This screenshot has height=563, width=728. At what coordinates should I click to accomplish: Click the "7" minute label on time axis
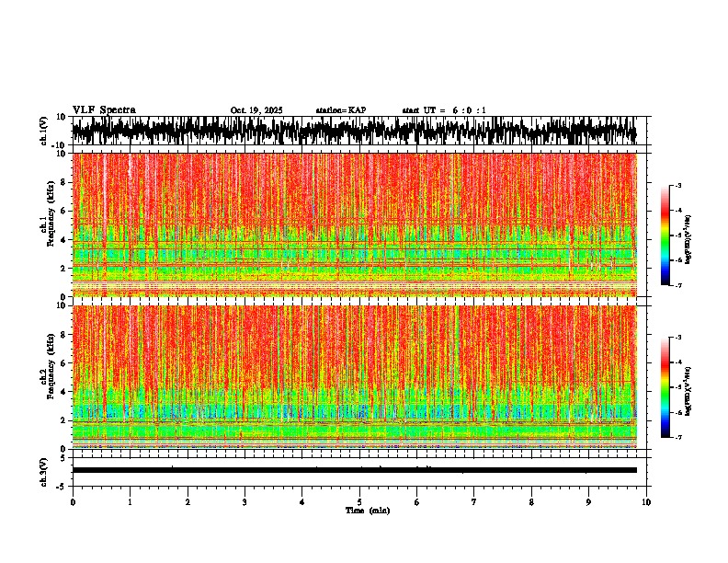(x=474, y=502)
